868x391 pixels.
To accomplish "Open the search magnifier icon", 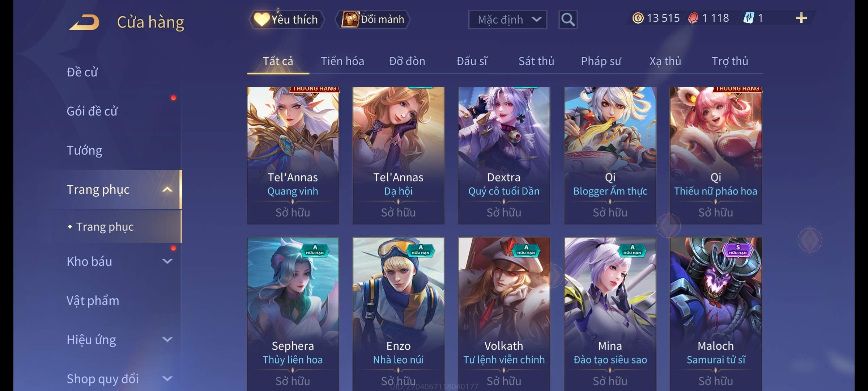I will [x=568, y=20].
